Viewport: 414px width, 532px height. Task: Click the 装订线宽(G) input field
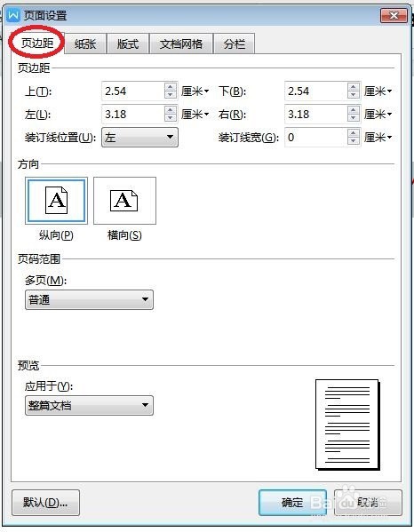(x=316, y=138)
